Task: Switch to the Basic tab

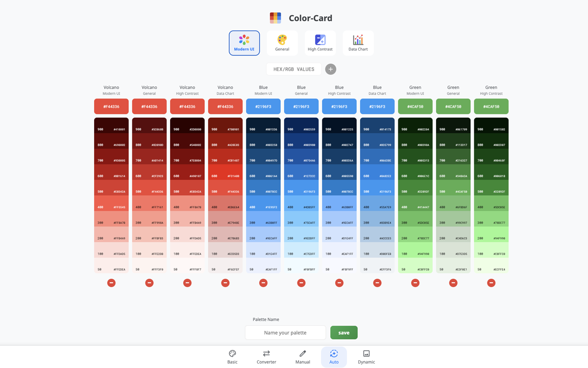Action: pos(232,357)
